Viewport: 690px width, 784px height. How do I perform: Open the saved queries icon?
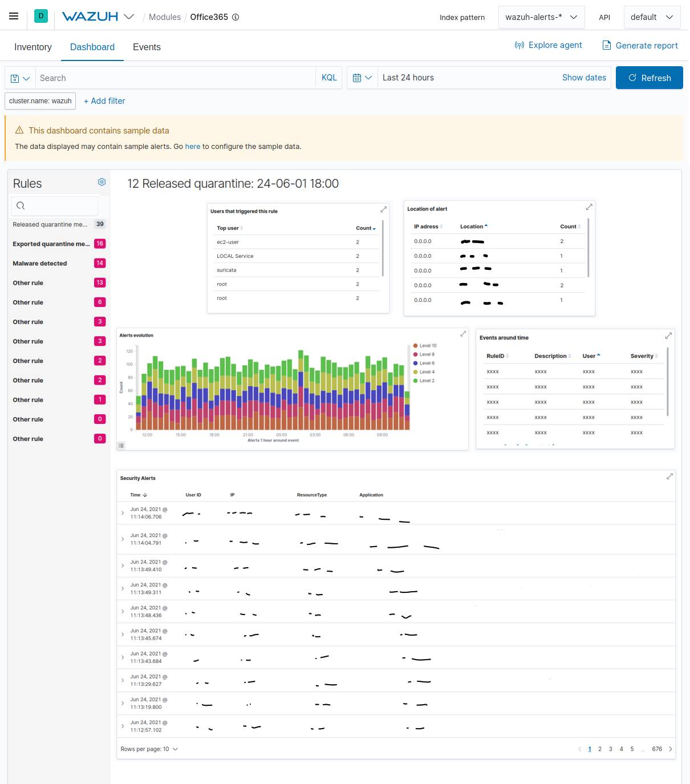coord(19,78)
